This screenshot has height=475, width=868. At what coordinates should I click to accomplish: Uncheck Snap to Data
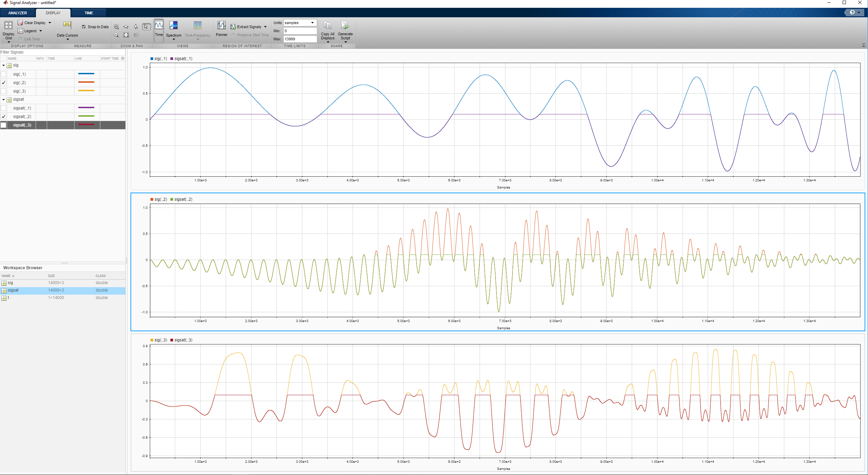[x=84, y=27]
